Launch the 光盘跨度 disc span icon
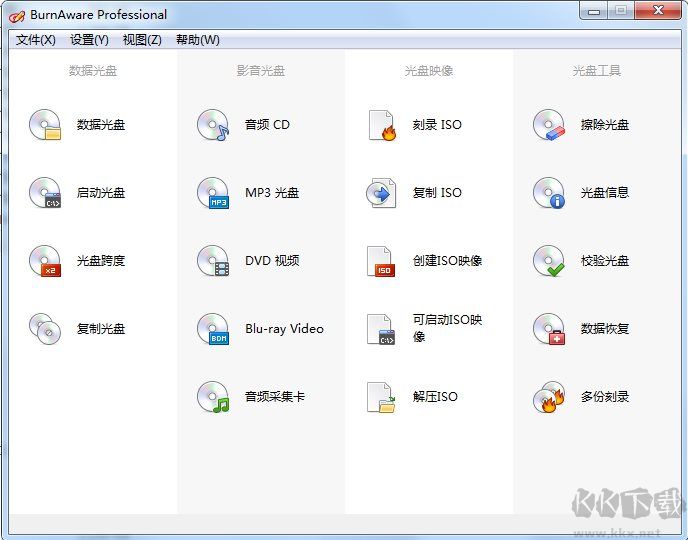 click(x=45, y=261)
